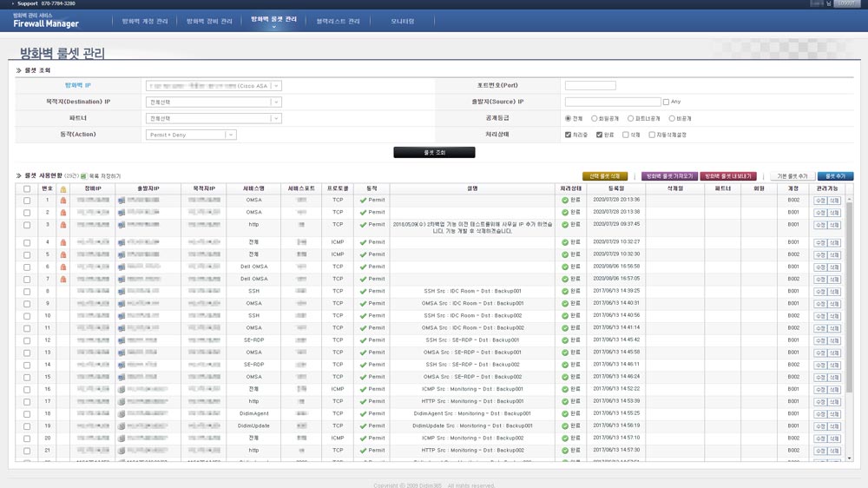Select the 전체 radio for 공개등급
Image resolution: width=868 pixels, height=488 pixels.
(568, 119)
